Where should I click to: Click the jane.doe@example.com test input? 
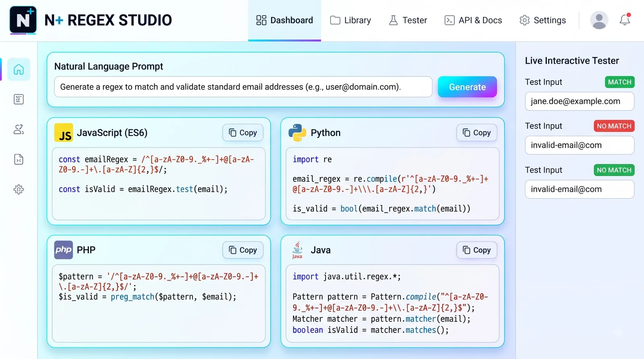pyautogui.click(x=580, y=101)
